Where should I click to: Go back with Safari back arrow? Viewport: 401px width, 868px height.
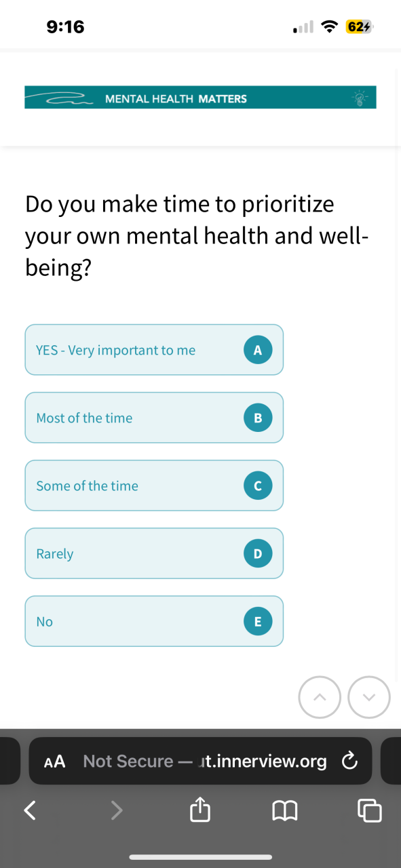point(29,809)
